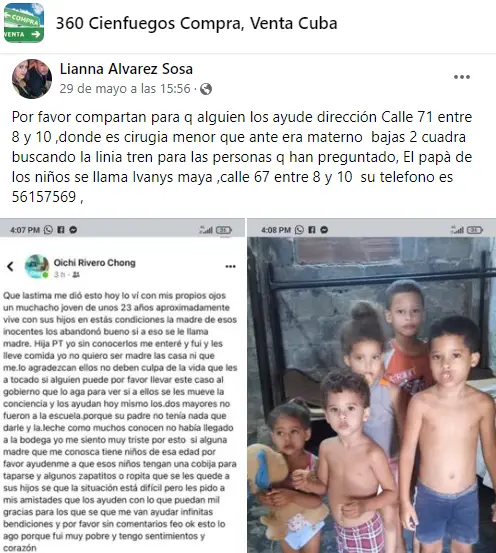This screenshot has height=553, width=496.
Task: Open Lianna Alvarez Sosa profile picture
Action: pyautogui.click(x=32, y=79)
